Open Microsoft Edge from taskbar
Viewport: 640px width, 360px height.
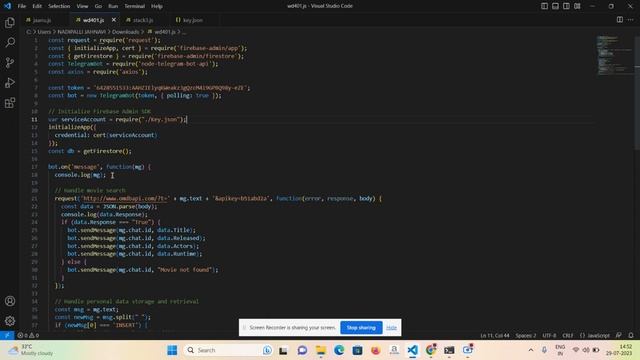coord(339,350)
